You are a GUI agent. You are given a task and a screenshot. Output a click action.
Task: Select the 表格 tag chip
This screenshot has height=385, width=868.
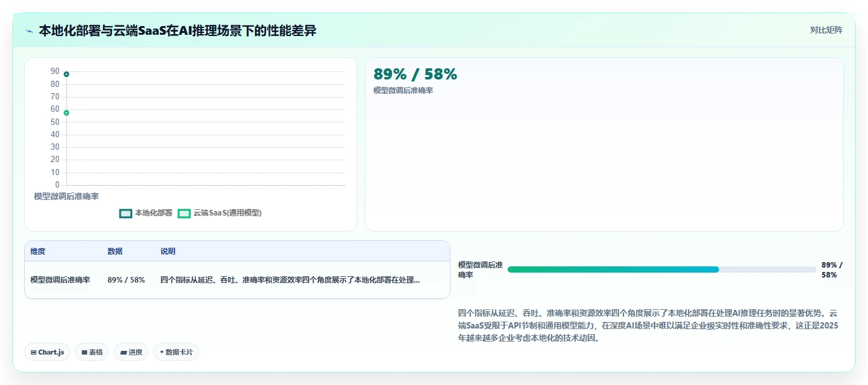pos(92,352)
